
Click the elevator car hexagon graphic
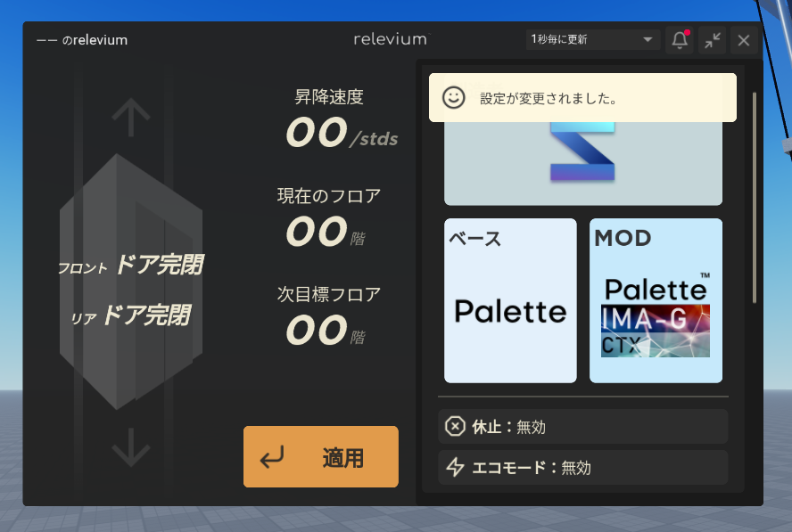click(x=131, y=282)
